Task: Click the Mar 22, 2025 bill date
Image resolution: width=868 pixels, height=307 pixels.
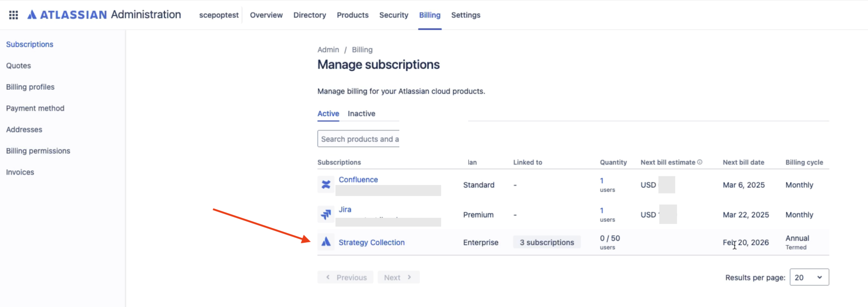Action: click(x=746, y=215)
